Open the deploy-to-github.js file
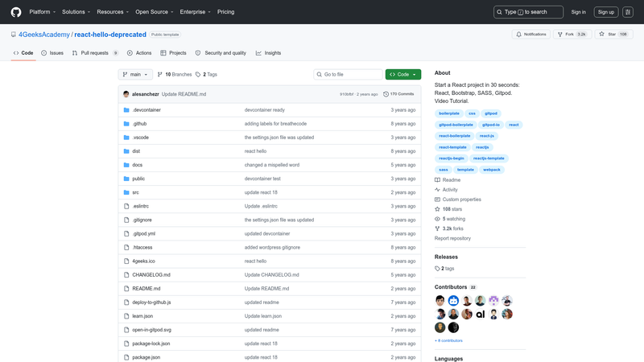This screenshot has height=362, width=644. pos(151,302)
